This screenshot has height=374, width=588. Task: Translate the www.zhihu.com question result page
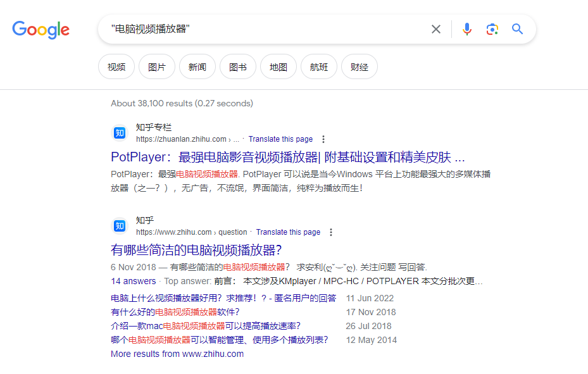(x=289, y=232)
